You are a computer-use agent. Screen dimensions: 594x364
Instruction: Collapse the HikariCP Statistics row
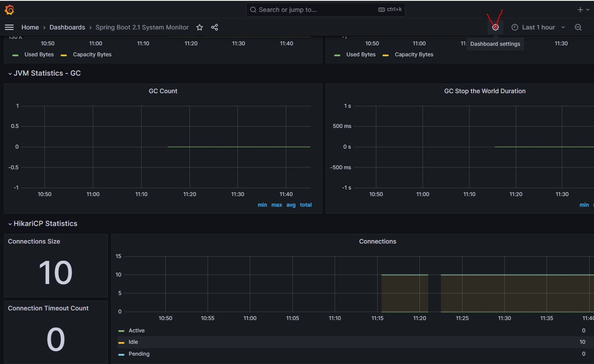click(x=43, y=223)
